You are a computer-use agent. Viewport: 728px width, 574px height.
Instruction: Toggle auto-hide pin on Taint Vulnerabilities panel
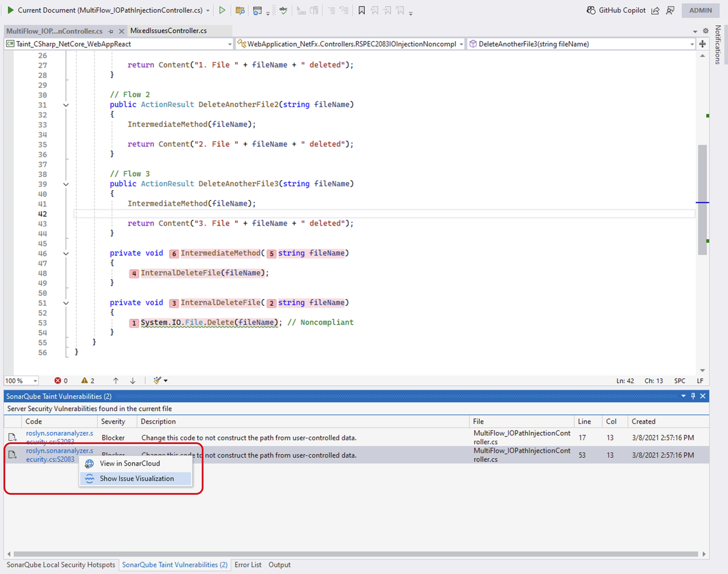coord(693,396)
